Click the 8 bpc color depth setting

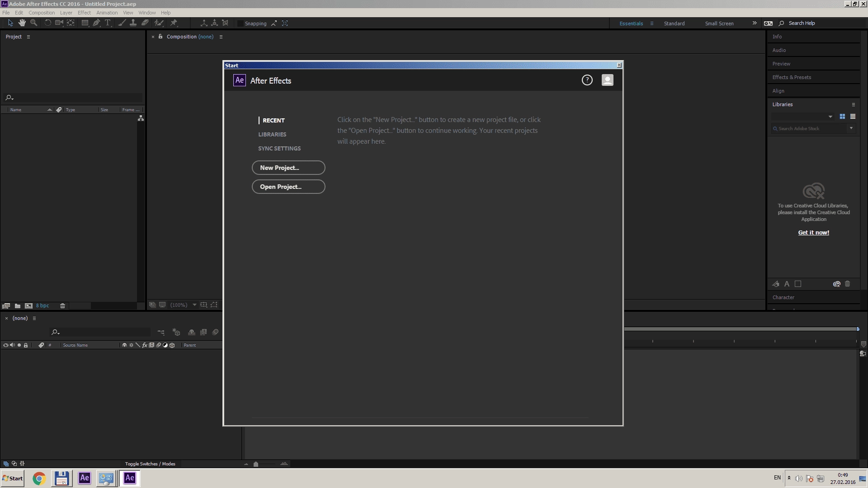tap(42, 306)
